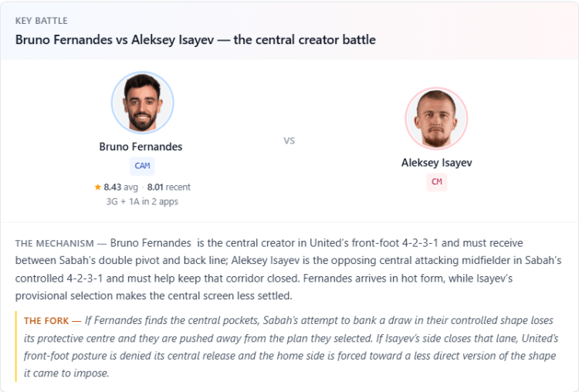Viewport: 579px width, 392px height.
Task: Click the KEY BATTLE heading label
Action: tap(42, 21)
